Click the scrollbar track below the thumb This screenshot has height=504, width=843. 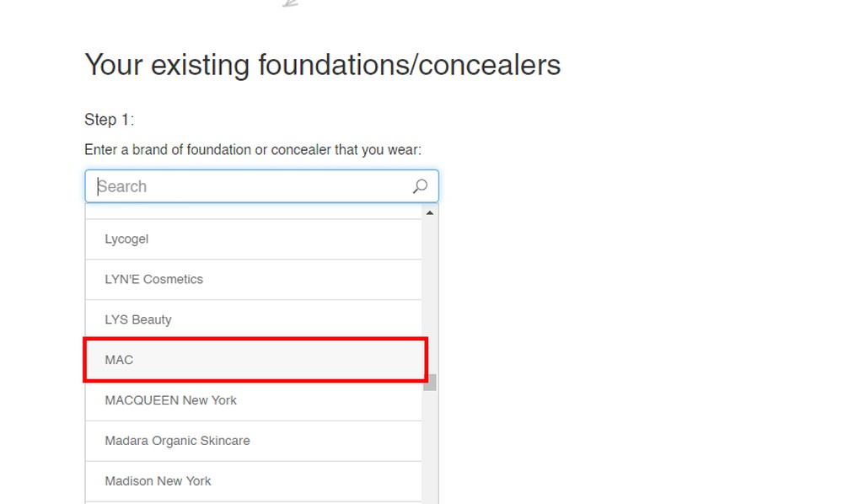tap(430, 447)
